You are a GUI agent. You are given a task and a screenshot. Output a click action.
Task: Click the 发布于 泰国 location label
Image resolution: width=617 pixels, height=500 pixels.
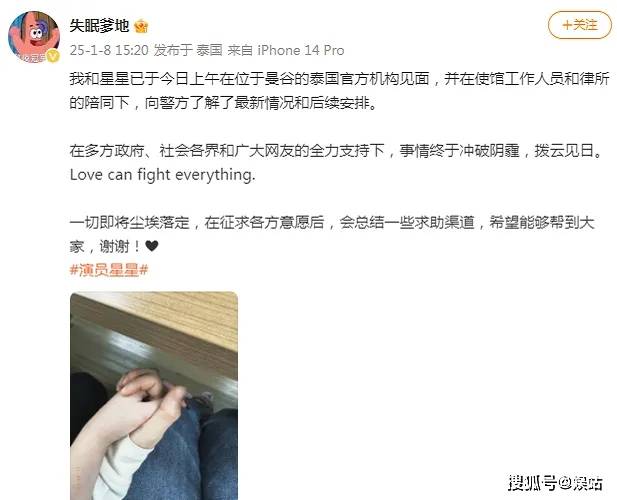pyautogui.click(x=188, y=50)
